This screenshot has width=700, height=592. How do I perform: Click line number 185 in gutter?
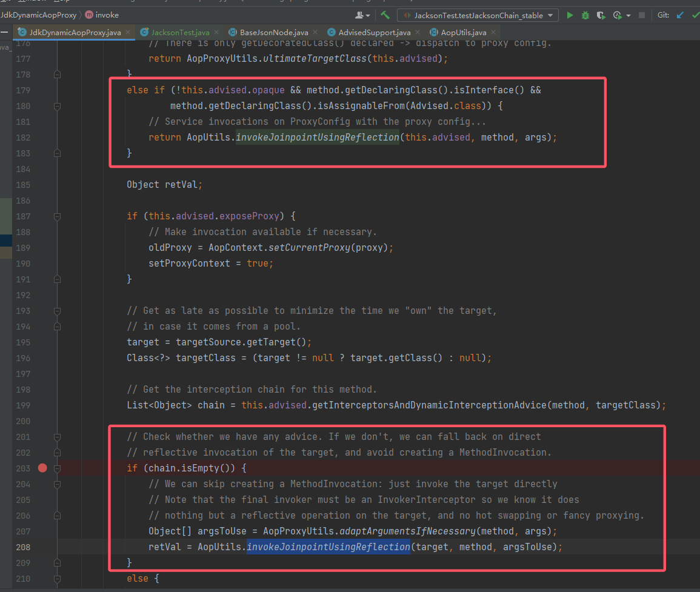tap(23, 185)
